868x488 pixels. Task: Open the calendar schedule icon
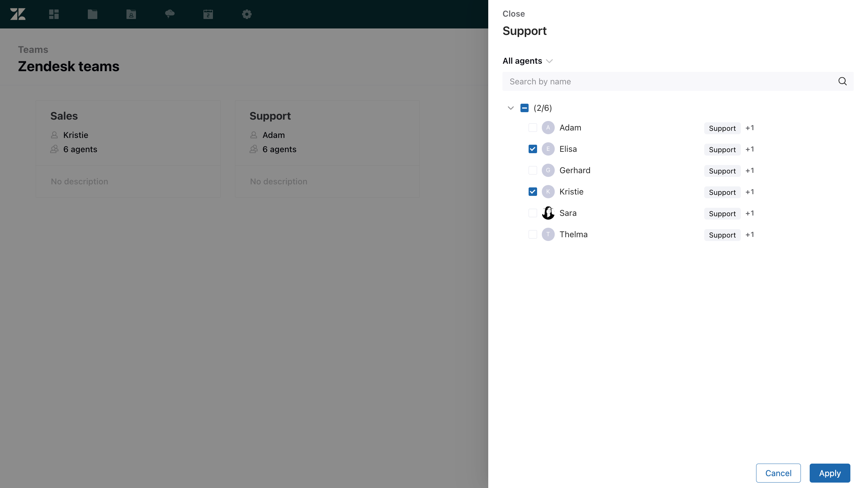[208, 14]
